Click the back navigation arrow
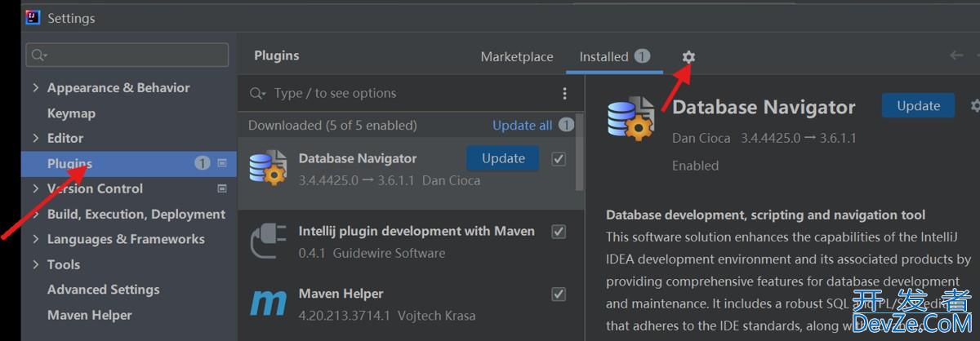Viewport: 980px width, 341px height. click(x=956, y=55)
